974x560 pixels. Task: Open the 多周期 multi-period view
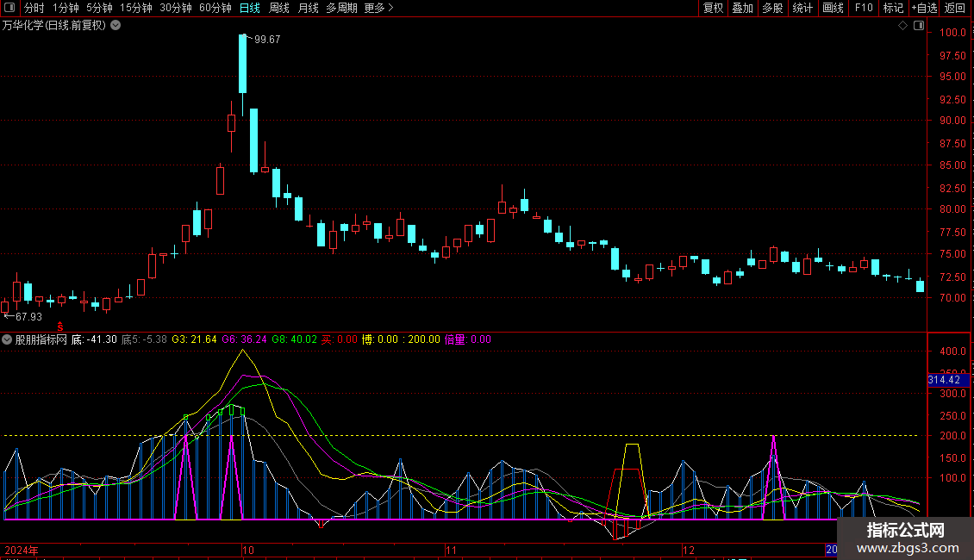coord(341,9)
